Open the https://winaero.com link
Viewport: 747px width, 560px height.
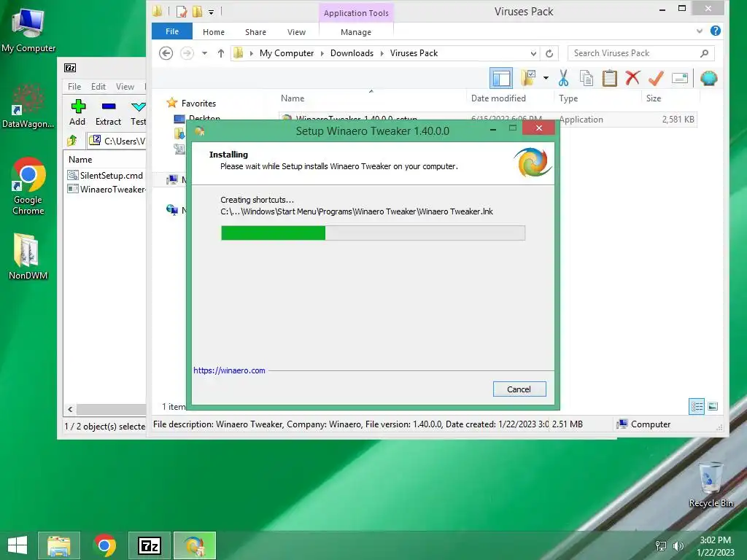click(x=229, y=370)
